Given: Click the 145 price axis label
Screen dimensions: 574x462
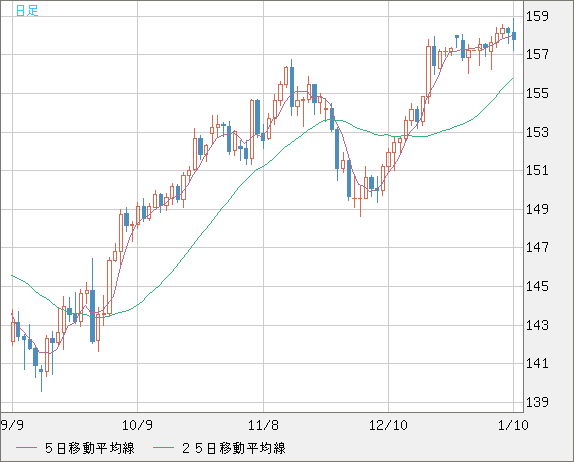Looking at the screenshot, I should tap(537, 286).
